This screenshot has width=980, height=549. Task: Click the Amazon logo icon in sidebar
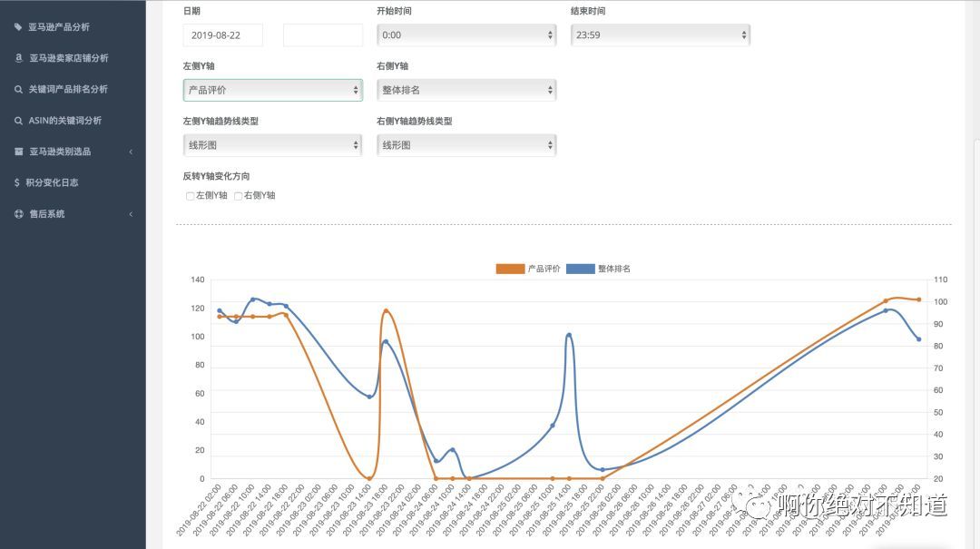pos(18,58)
